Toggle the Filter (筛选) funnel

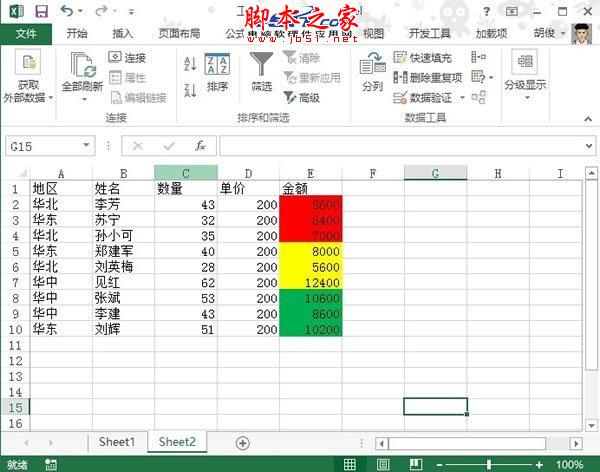coord(261,72)
